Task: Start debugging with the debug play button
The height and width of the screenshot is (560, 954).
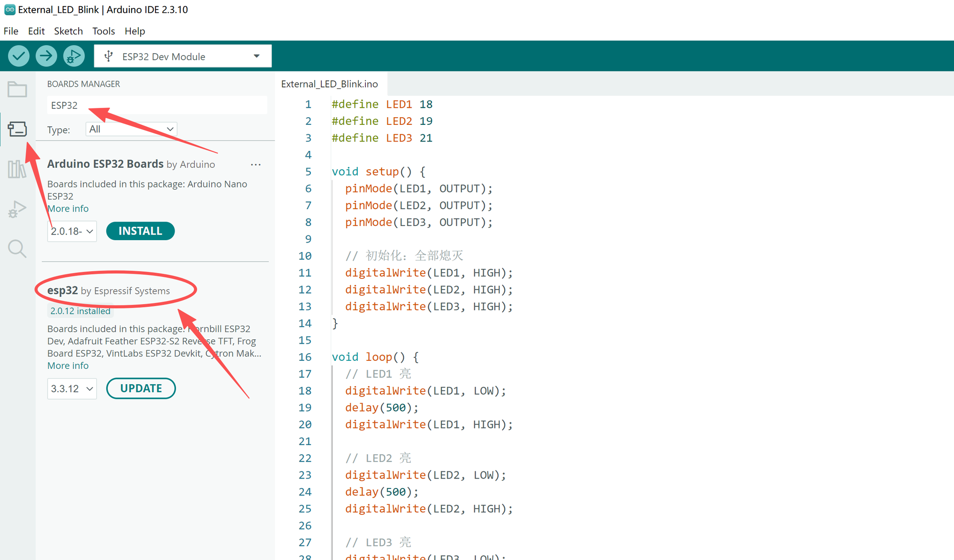Action: point(74,56)
